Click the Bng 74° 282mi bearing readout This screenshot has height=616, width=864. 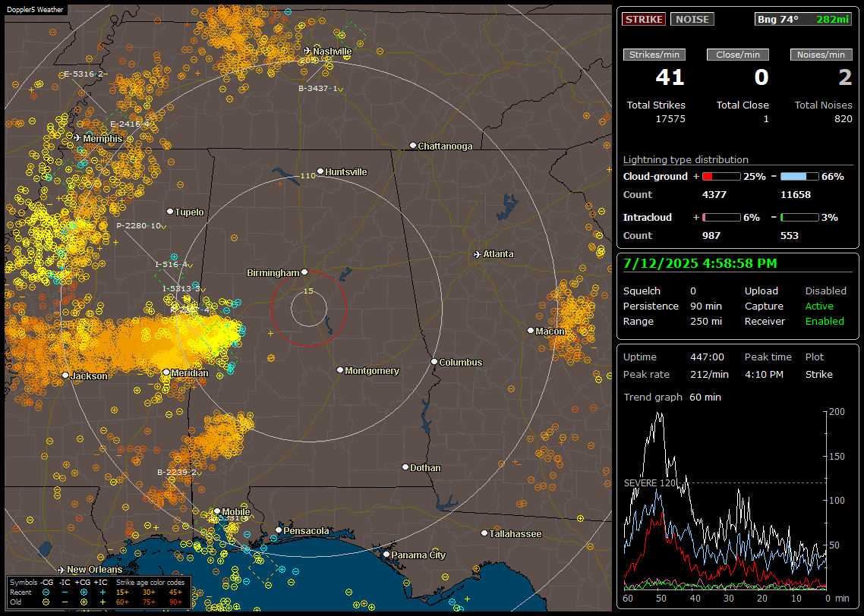coord(803,19)
